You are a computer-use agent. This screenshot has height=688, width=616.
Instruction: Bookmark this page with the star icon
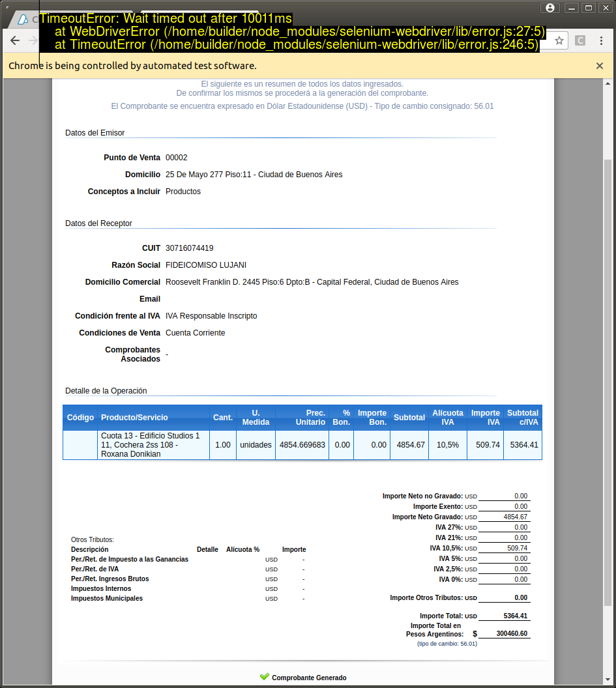559,41
